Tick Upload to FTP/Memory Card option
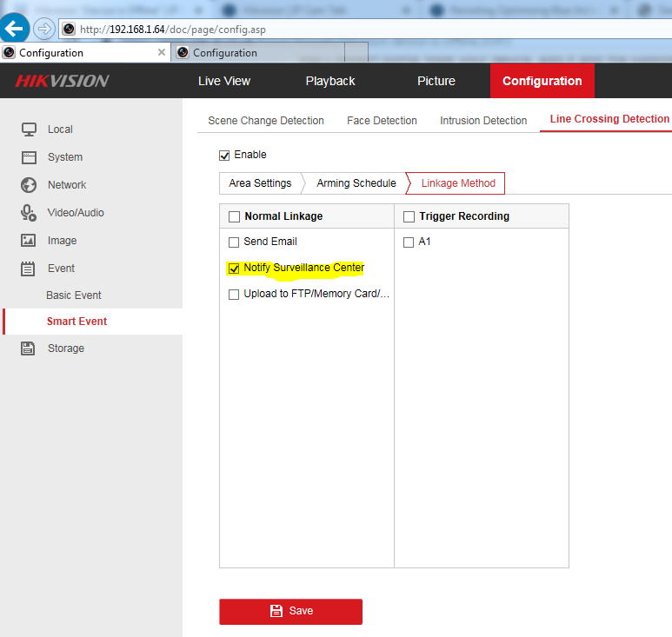 click(x=233, y=295)
